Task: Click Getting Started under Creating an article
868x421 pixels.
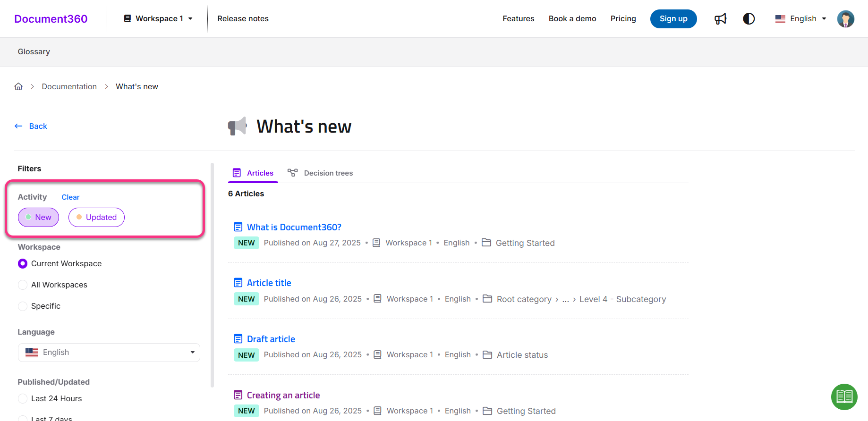Action: [x=526, y=411]
